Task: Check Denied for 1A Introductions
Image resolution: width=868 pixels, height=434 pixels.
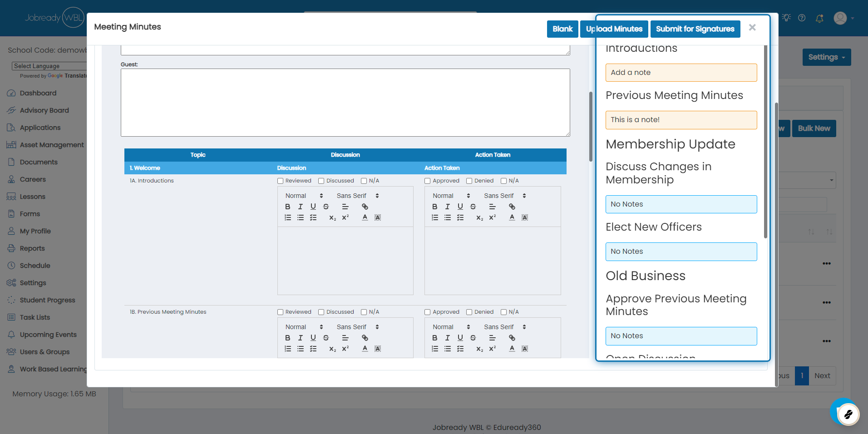Action: click(x=469, y=181)
